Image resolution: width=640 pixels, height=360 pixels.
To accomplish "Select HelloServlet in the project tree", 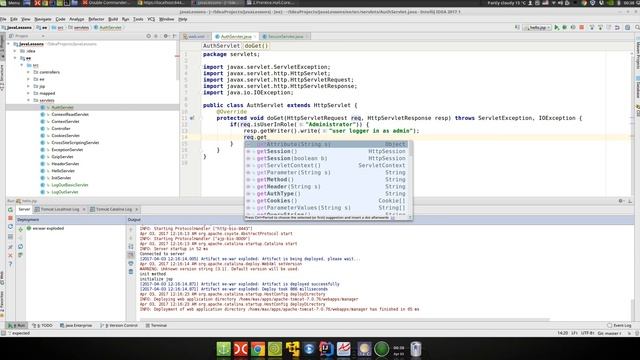I will (x=63, y=171).
